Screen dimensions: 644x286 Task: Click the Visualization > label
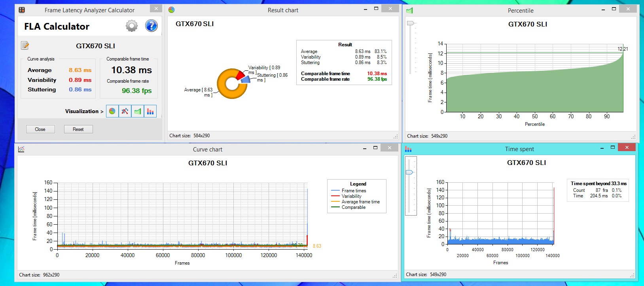tap(84, 111)
